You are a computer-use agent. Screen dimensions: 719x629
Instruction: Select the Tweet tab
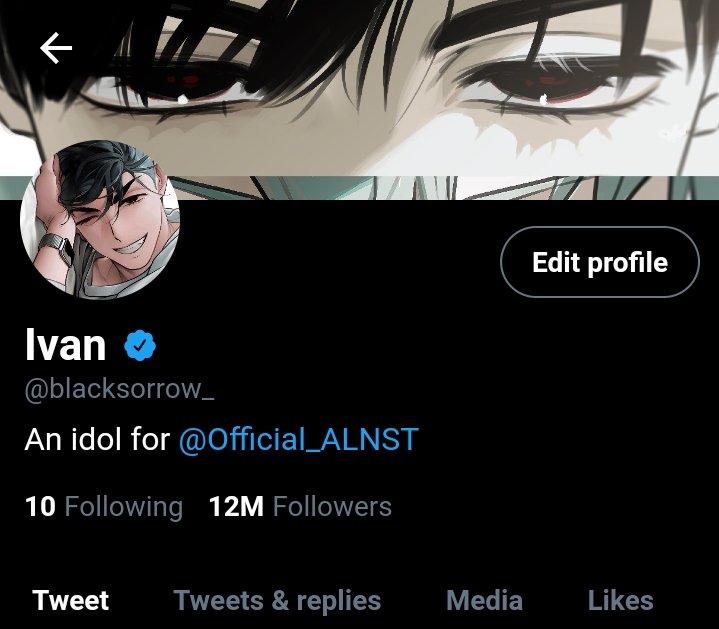pos(71,600)
